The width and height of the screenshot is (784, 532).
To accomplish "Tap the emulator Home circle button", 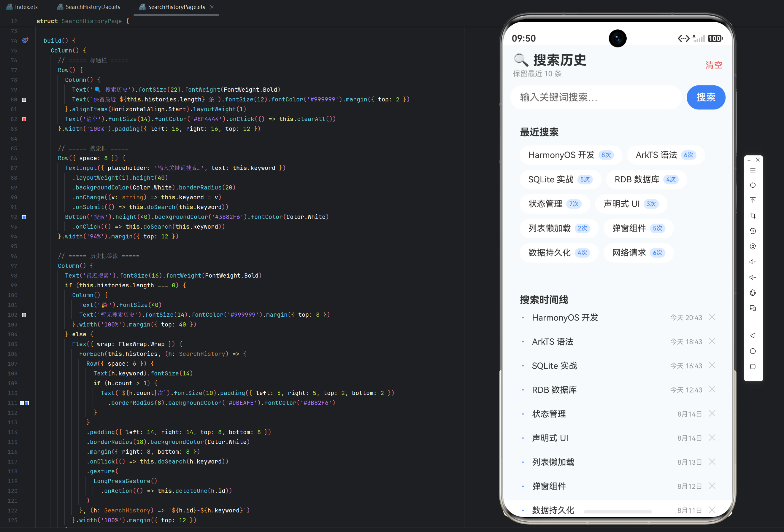I will 753,351.
